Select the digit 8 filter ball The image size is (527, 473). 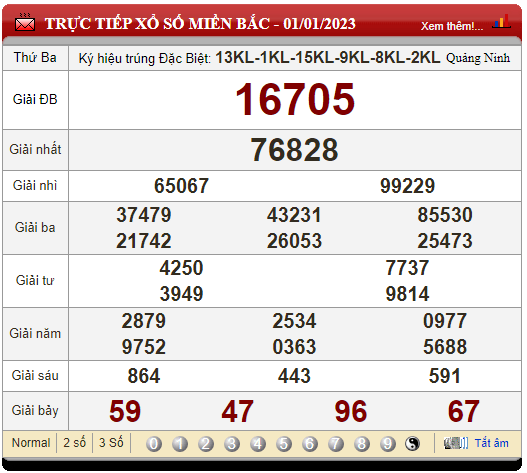[362, 444]
